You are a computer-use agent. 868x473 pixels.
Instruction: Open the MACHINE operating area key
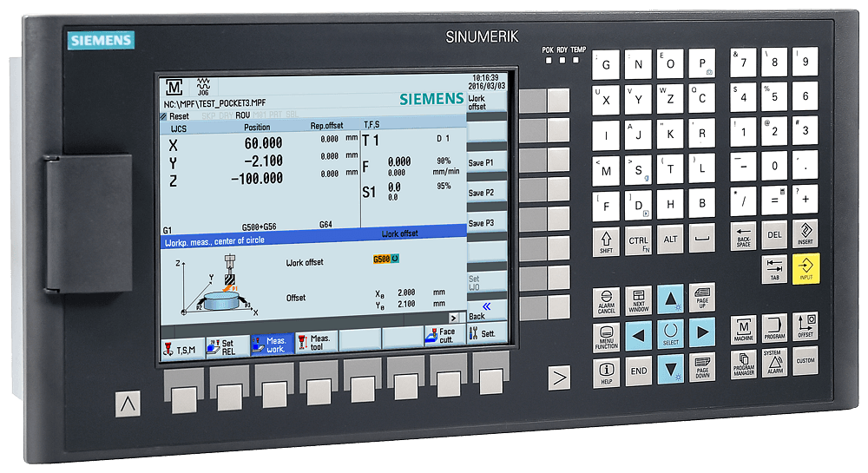pyautogui.click(x=744, y=329)
